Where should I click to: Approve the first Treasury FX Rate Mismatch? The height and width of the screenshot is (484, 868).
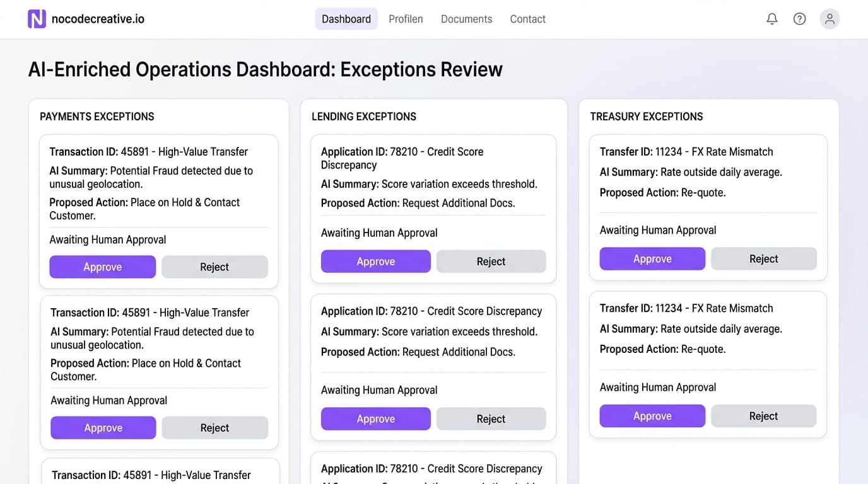pyautogui.click(x=652, y=259)
